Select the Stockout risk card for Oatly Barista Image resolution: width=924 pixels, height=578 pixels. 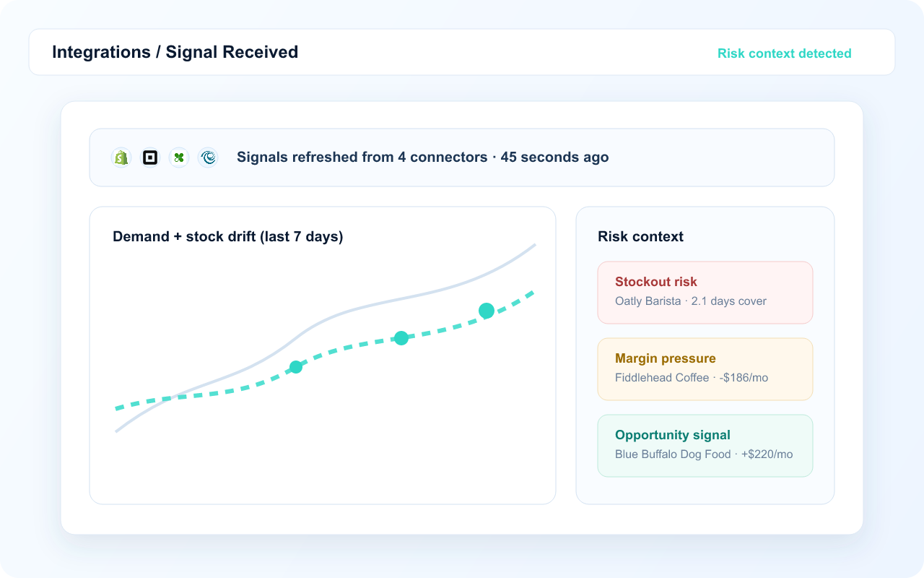(x=705, y=292)
